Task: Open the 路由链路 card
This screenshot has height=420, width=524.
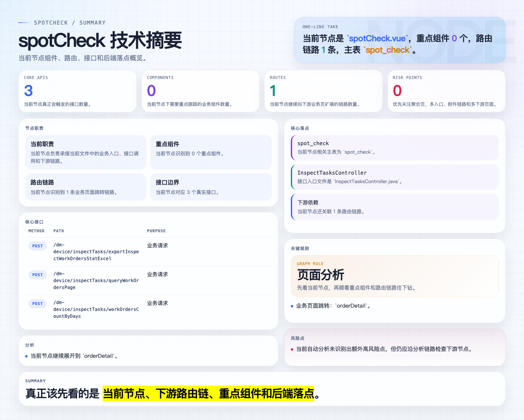Action: (x=86, y=187)
